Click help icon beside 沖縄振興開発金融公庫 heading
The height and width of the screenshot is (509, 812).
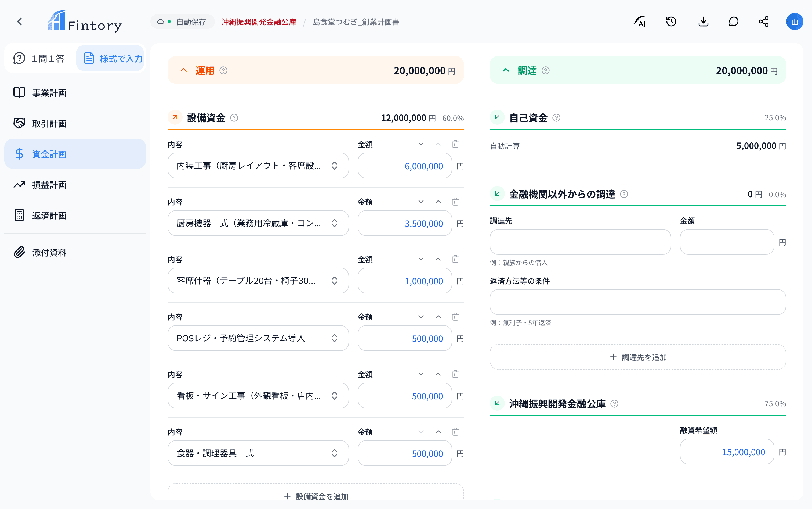coord(614,404)
